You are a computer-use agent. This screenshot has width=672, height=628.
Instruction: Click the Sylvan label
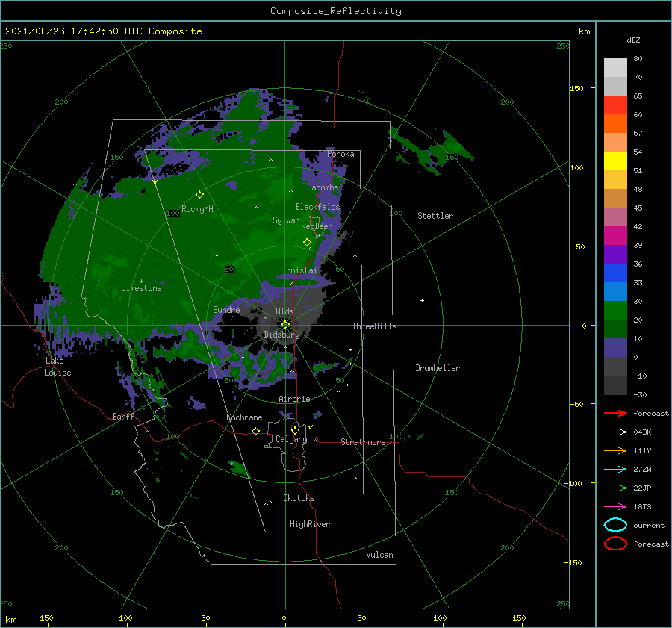[286, 220]
